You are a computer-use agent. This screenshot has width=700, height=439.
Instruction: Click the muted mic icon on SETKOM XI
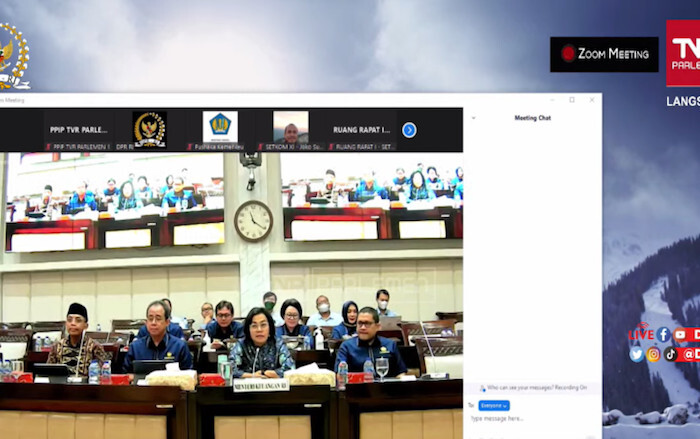[x=261, y=146]
